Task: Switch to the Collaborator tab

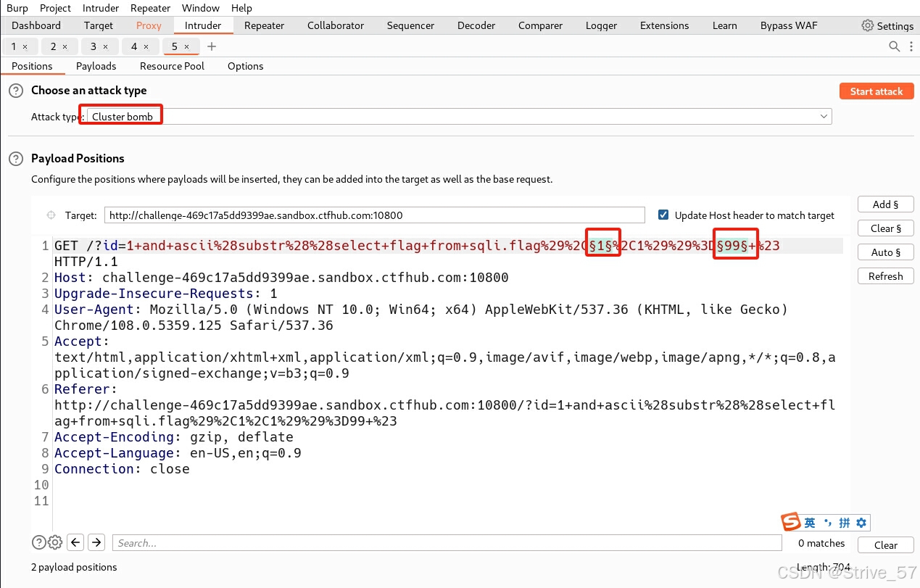Action: point(336,25)
